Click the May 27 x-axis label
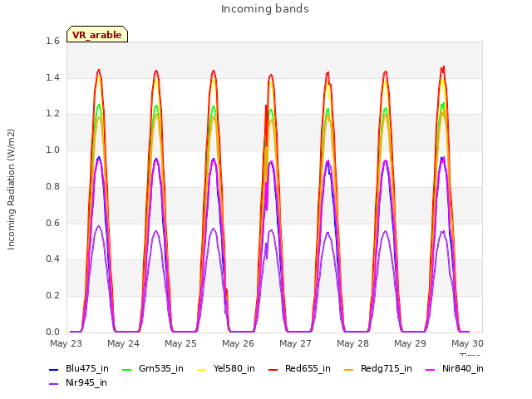 click(x=296, y=343)
